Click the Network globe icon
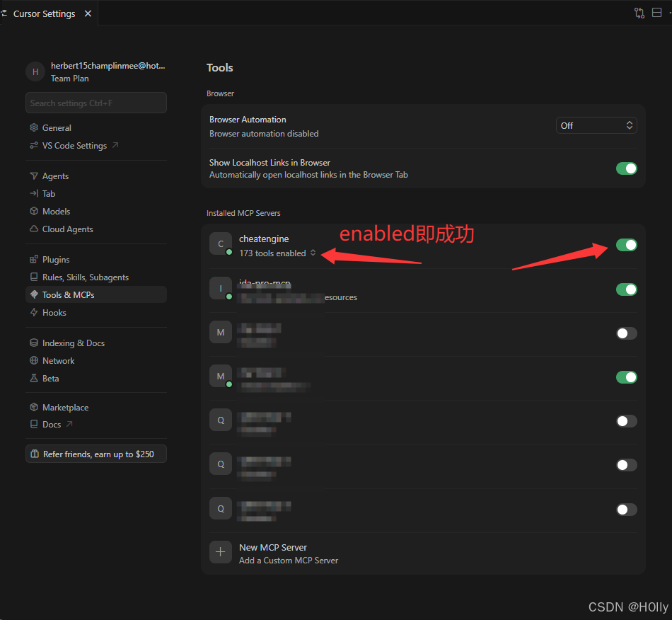 click(x=34, y=360)
